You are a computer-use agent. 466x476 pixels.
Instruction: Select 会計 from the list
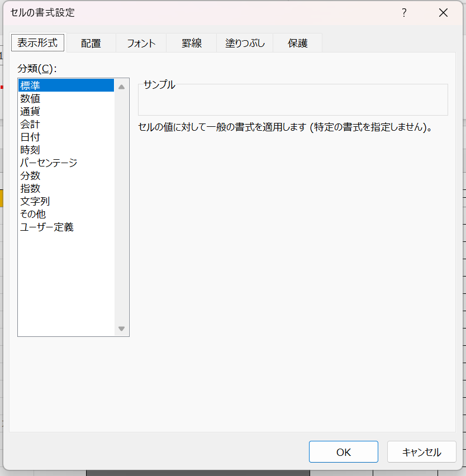click(30, 124)
